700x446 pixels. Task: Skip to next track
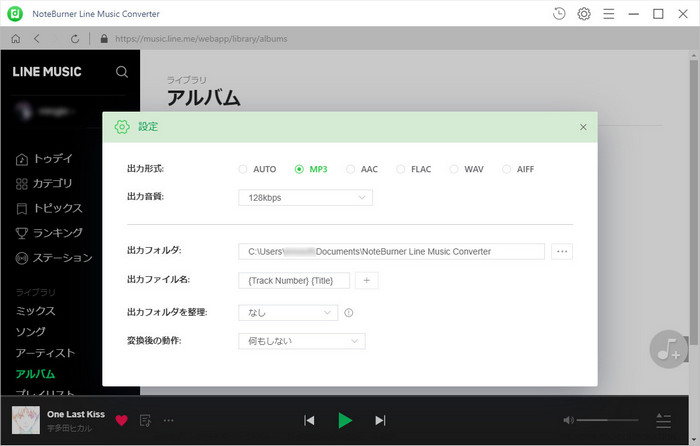(380, 420)
